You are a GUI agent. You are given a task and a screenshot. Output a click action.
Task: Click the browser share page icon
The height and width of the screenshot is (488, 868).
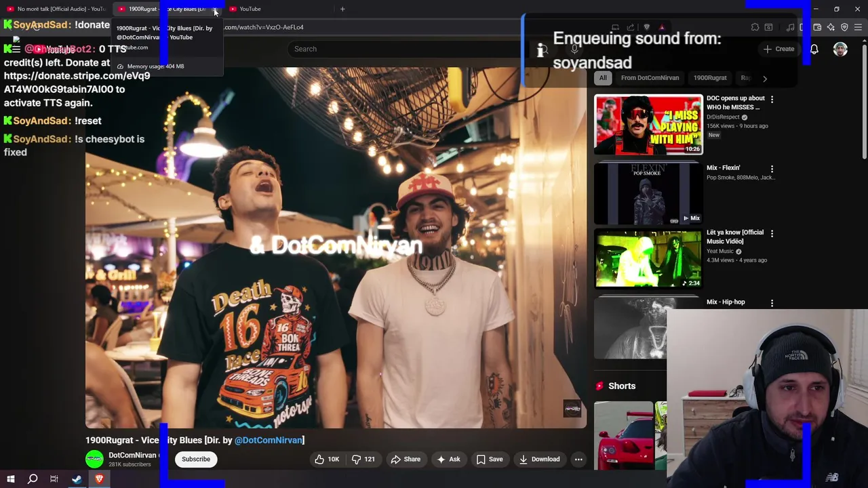pyautogui.click(x=631, y=27)
